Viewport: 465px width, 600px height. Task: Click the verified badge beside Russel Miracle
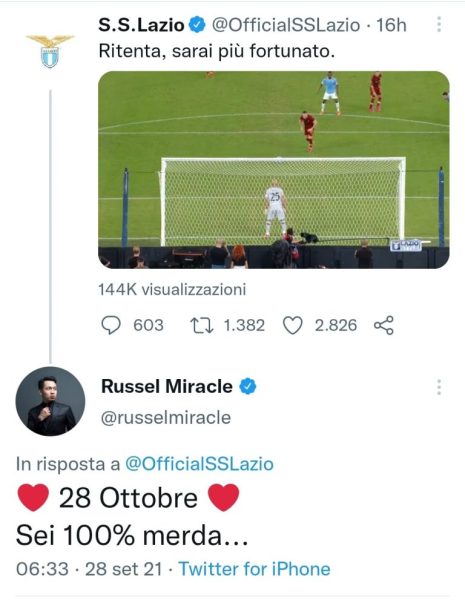248,386
